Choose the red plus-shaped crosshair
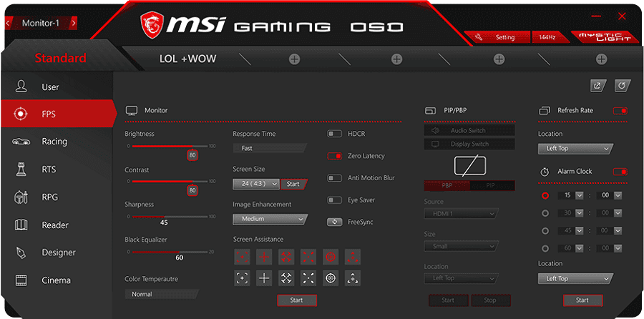 tap(264, 257)
